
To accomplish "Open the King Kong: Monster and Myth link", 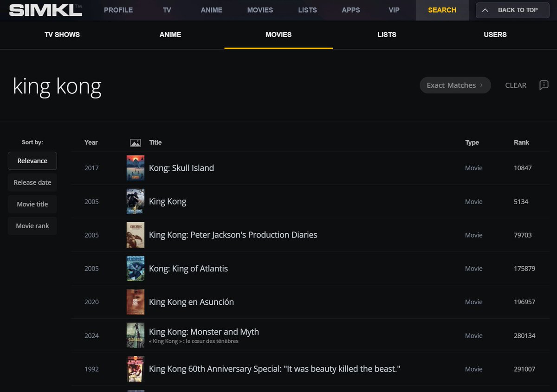I will 204,332.
